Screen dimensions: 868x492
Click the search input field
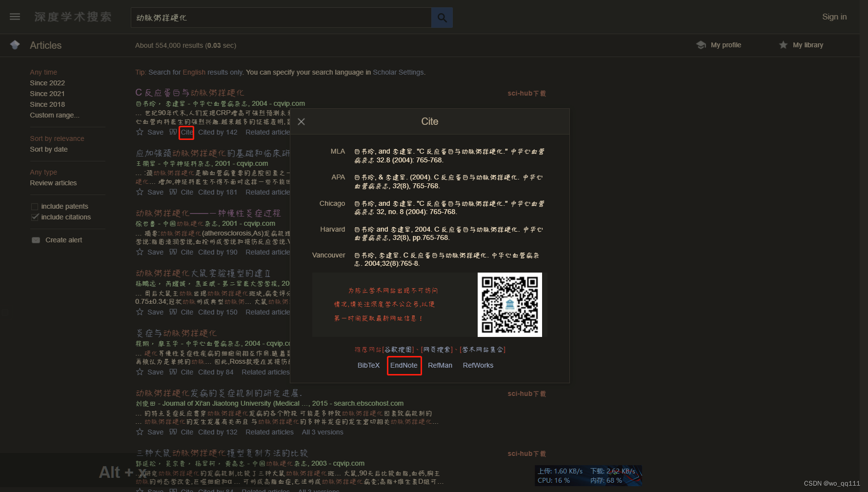(x=281, y=18)
